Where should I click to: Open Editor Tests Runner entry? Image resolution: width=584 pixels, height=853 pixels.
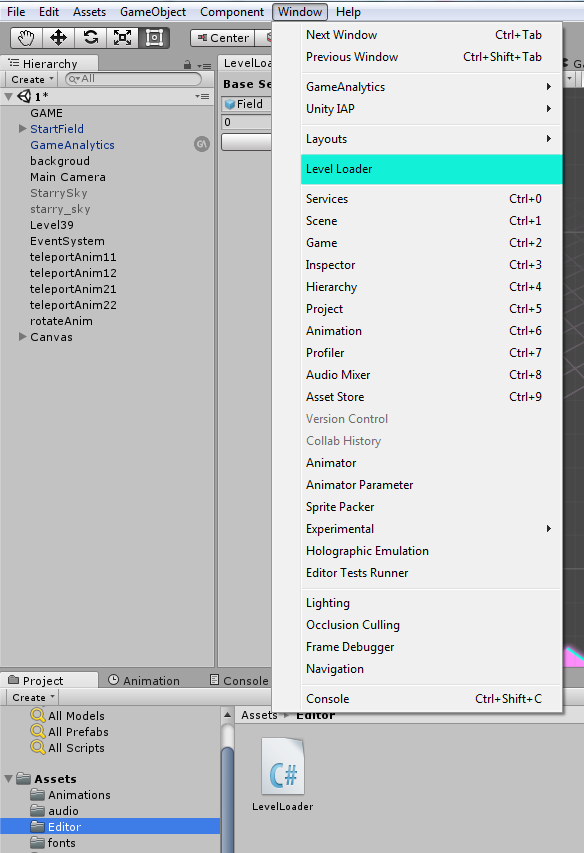tap(431, 573)
